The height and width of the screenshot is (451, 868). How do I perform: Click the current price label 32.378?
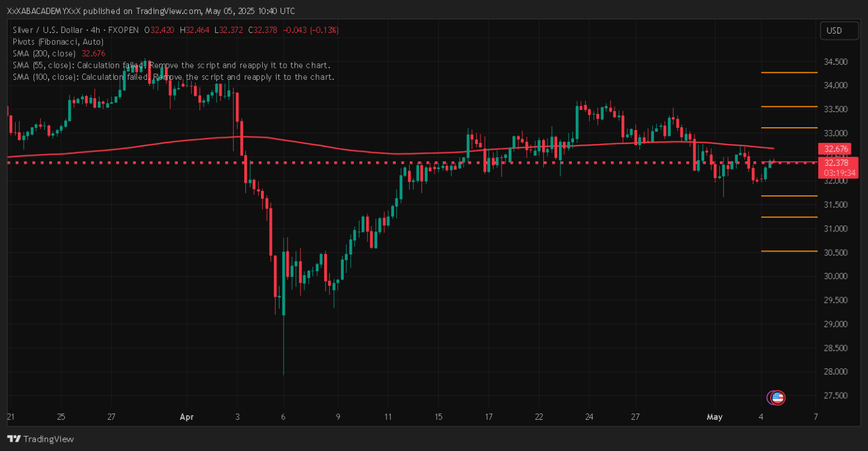point(836,163)
